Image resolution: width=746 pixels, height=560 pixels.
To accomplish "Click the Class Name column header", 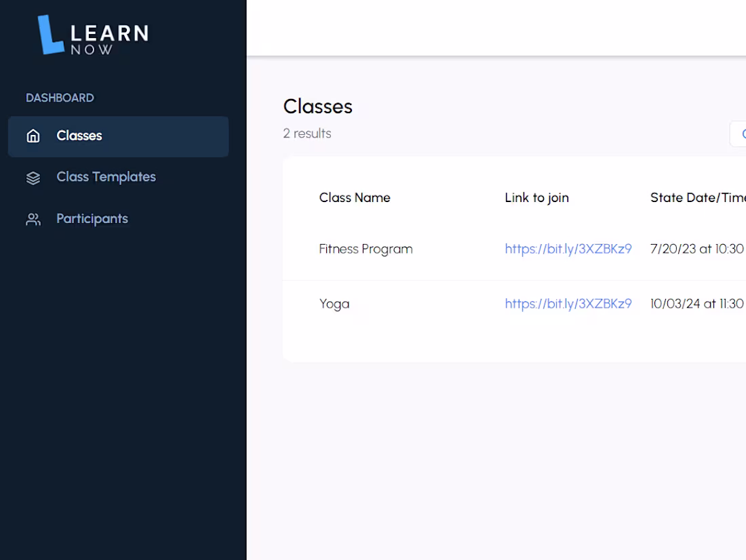I will tap(355, 197).
